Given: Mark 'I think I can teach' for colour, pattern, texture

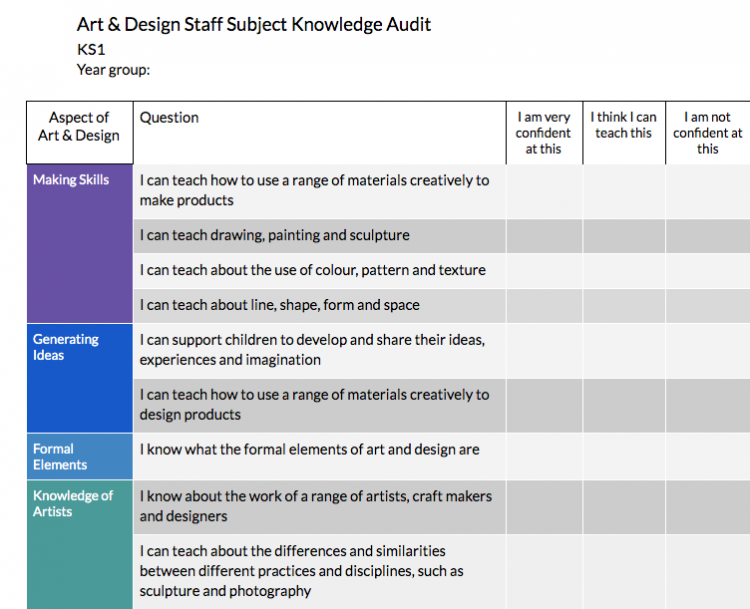Looking at the screenshot, I should 624,271.
